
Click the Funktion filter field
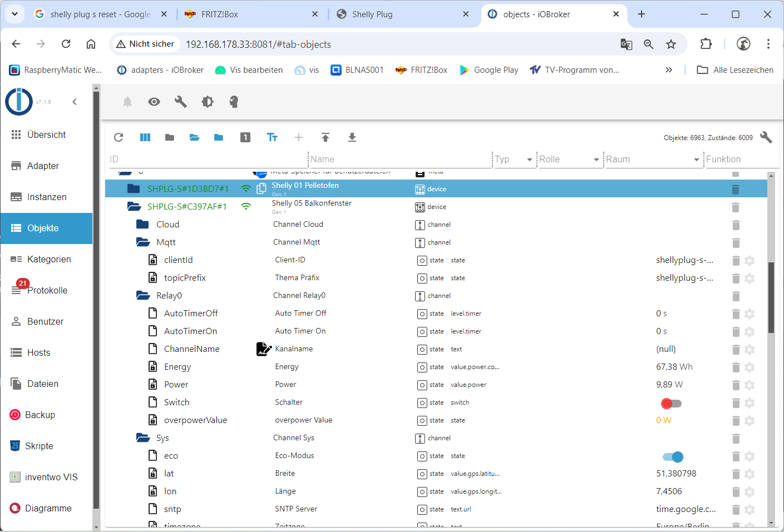[x=742, y=160]
